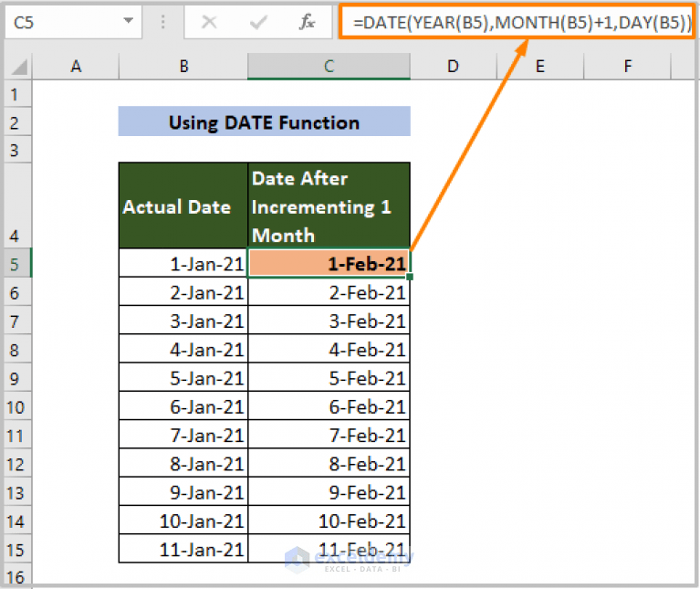The height and width of the screenshot is (589, 700).
Task: Select row 1 header
Action: pyautogui.click(x=17, y=94)
